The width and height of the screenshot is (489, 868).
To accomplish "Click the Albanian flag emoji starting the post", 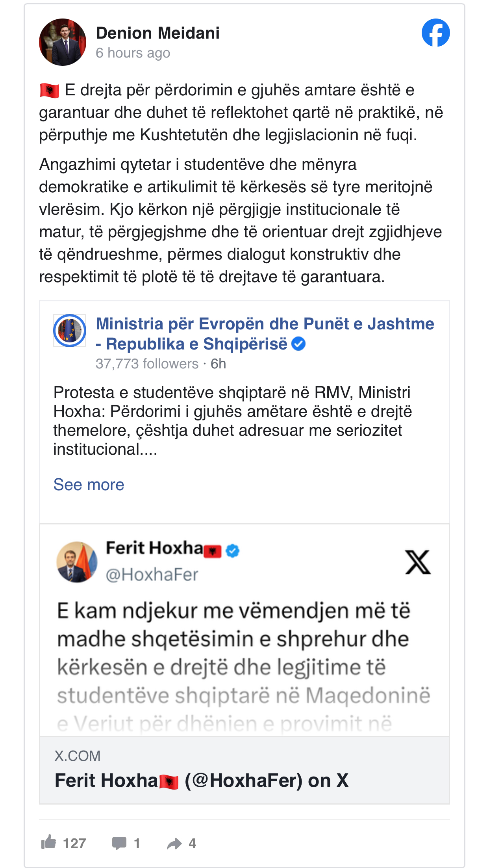I will coord(50,91).
